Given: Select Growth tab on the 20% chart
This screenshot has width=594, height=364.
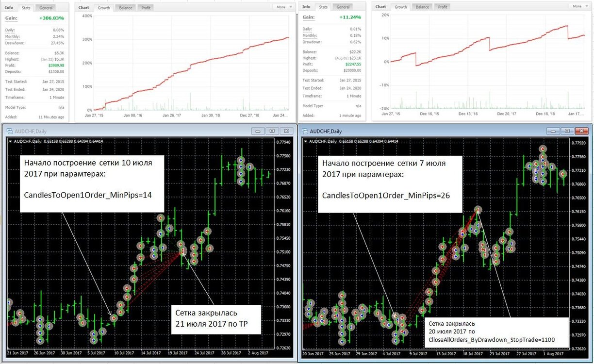Looking at the screenshot, I should 401,7.
